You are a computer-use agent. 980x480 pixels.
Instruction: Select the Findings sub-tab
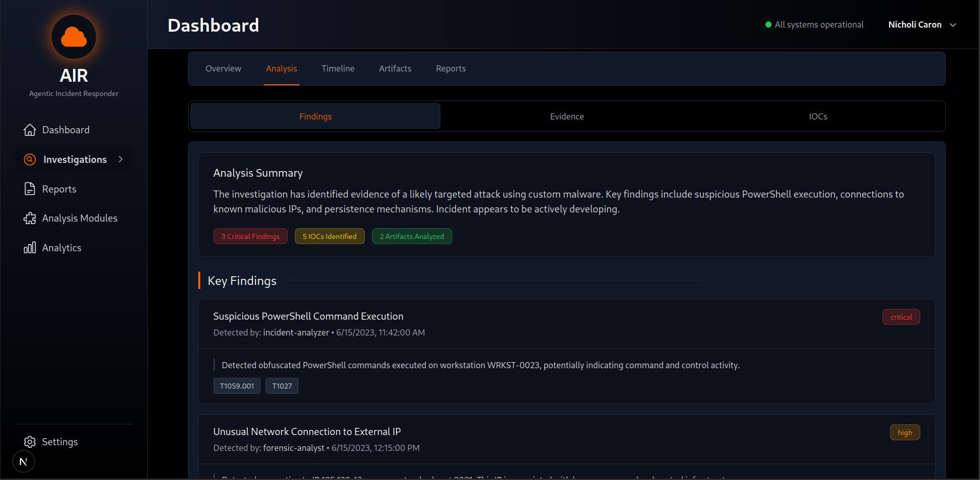(x=315, y=116)
